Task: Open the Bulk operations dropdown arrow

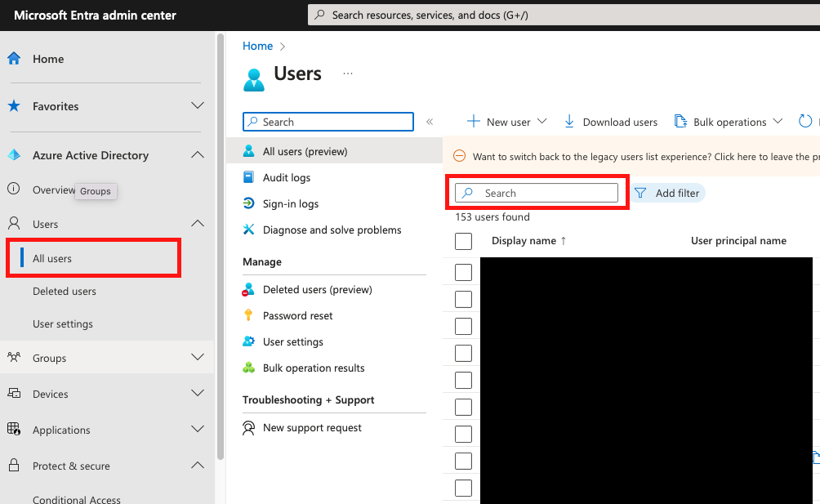Action: coord(778,121)
